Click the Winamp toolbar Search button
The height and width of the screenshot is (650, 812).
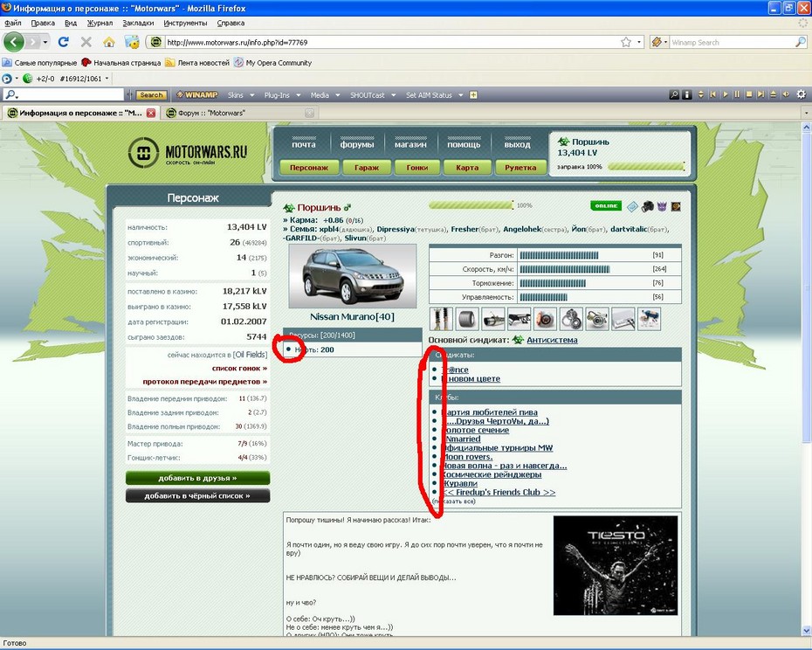tap(151, 95)
